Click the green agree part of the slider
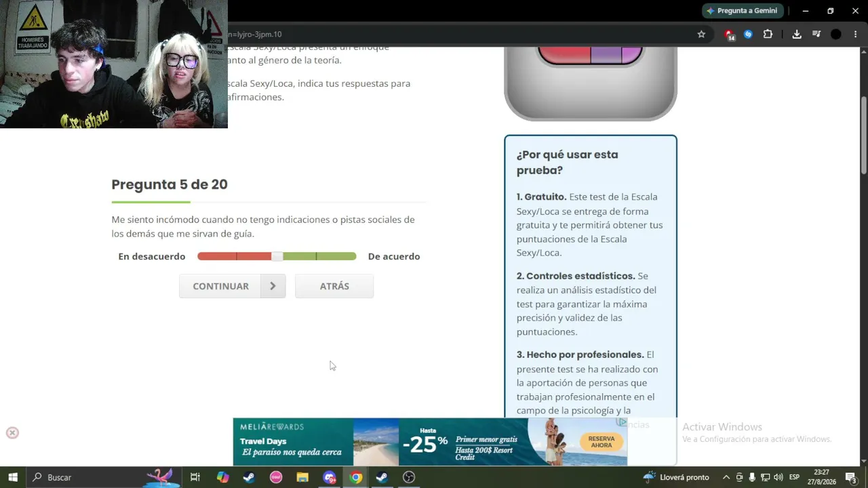Viewport: 868px width, 488px height. coord(319,256)
